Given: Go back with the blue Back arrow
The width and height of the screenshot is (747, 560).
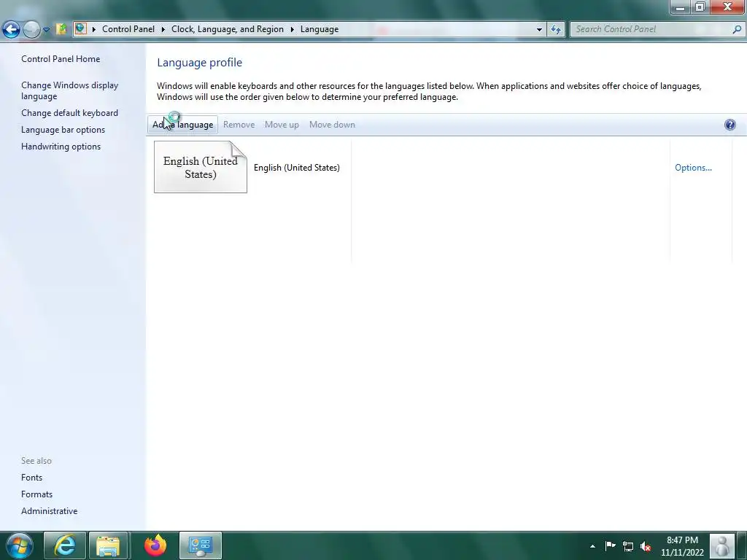Looking at the screenshot, I should point(12,29).
